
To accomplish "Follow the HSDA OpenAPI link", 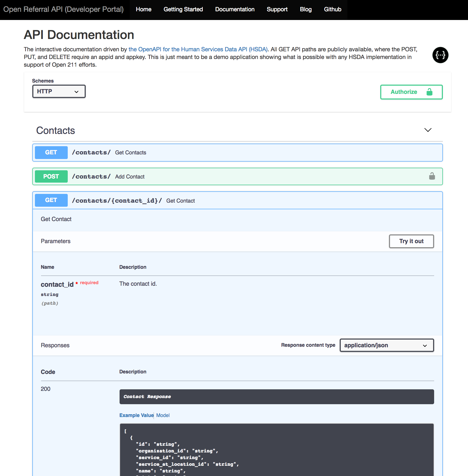I will point(198,49).
